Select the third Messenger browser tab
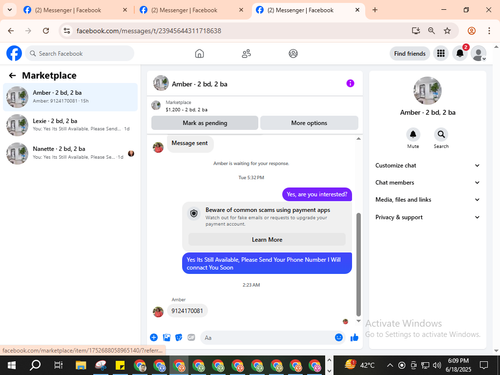Image resolution: width=500 pixels, height=375 pixels. [x=307, y=10]
